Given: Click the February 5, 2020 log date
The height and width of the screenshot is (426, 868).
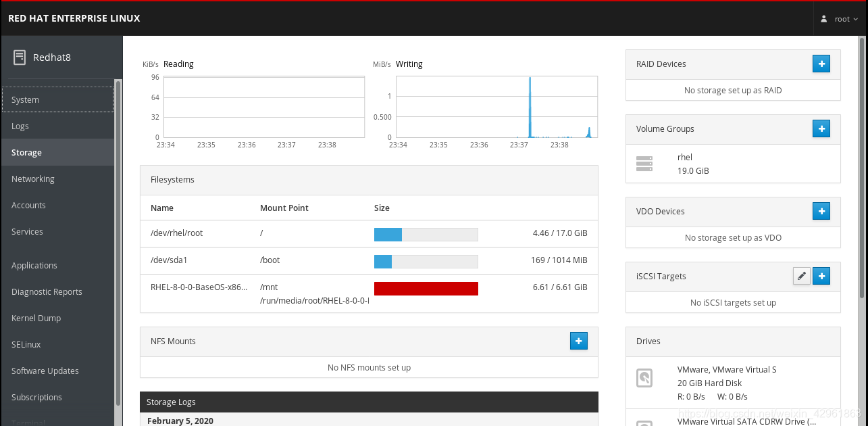Looking at the screenshot, I should (x=180, y=421).
